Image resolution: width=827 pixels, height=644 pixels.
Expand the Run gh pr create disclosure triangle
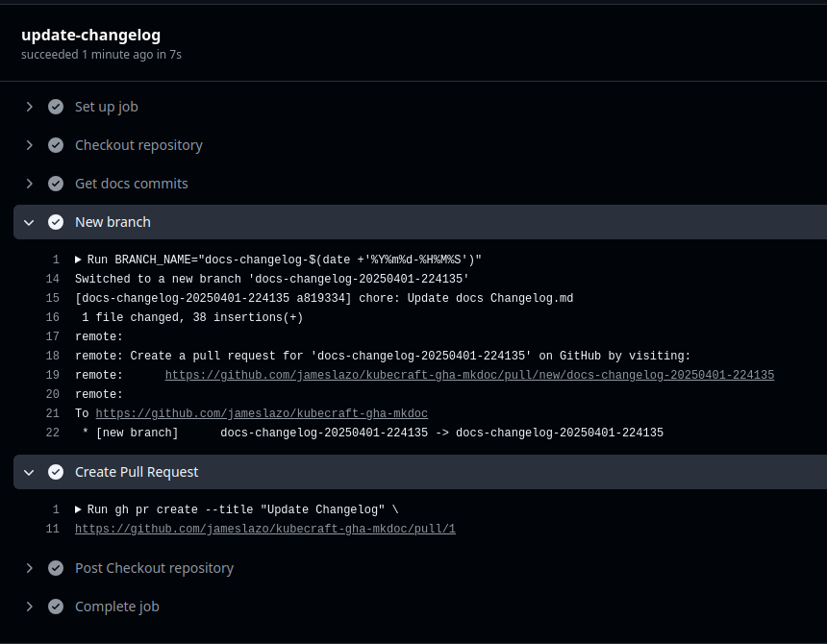tap(78, 509)
